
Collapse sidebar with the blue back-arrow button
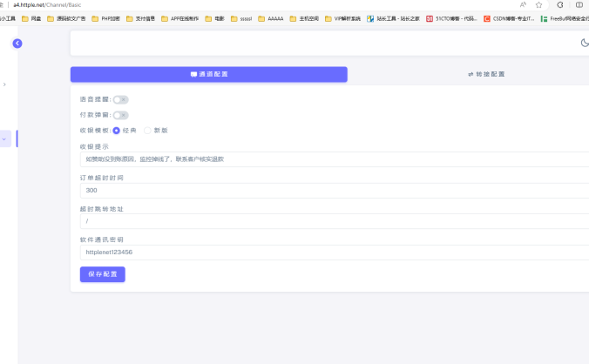17,44
